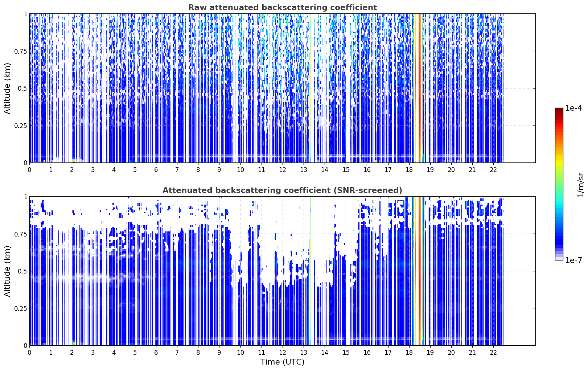Click the '12' tick on the top plot's time axis
This screenshot has width=588, height=370.
[x=283, y=169]
